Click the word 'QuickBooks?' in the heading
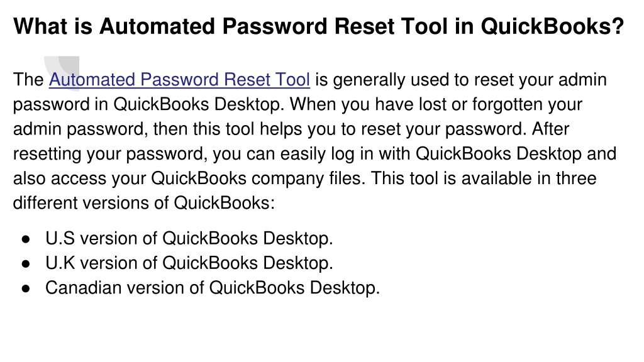The height and width of the screenshot is (362, 644). click(x=552, y=26)
